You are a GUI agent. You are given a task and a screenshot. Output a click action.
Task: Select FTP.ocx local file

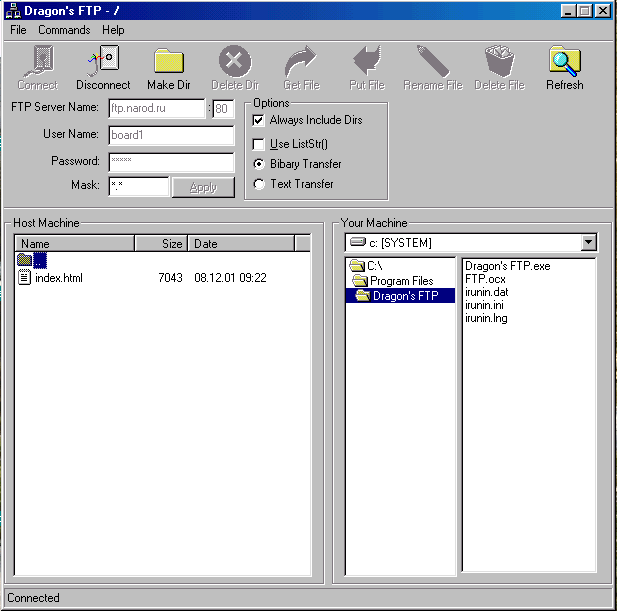485,279
